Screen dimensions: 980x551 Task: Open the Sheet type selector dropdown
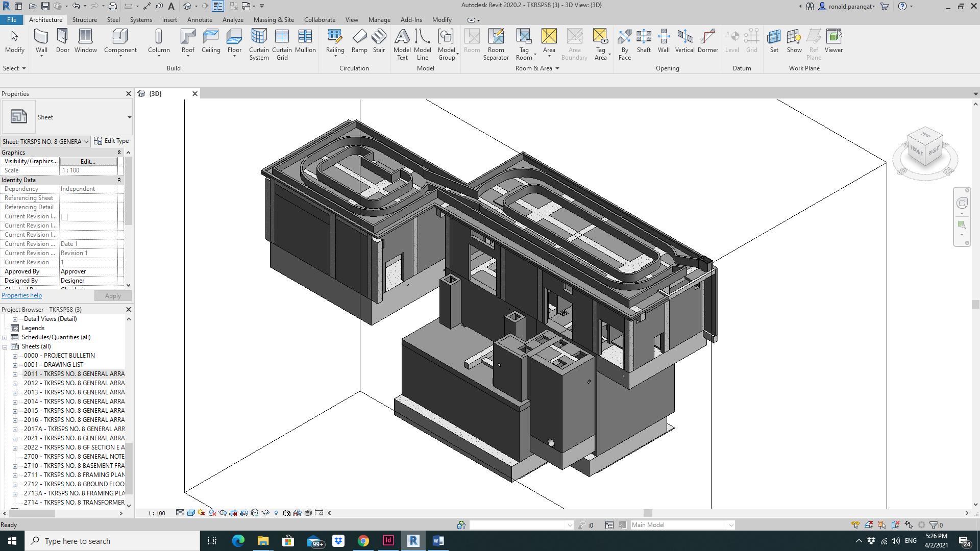coord(129,117)
